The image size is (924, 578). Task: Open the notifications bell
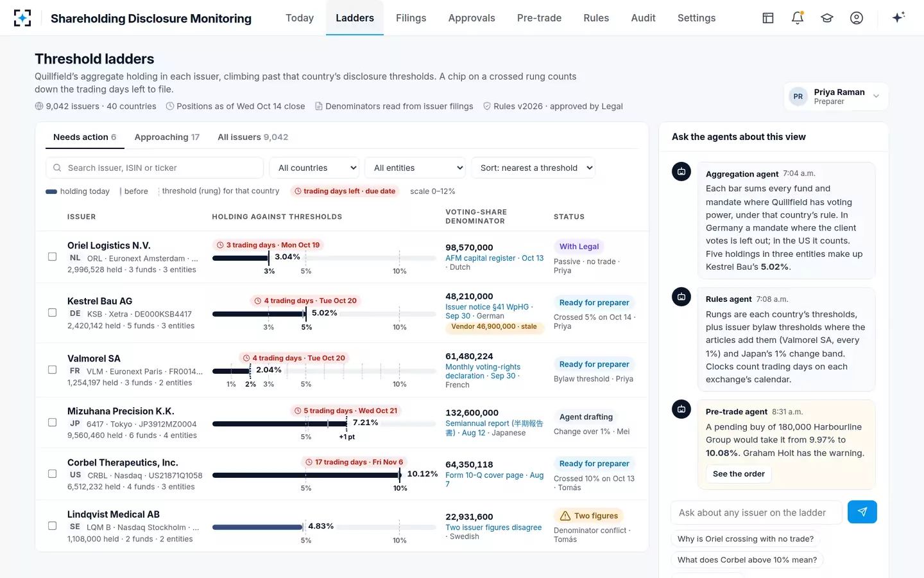tap(798, 18)
